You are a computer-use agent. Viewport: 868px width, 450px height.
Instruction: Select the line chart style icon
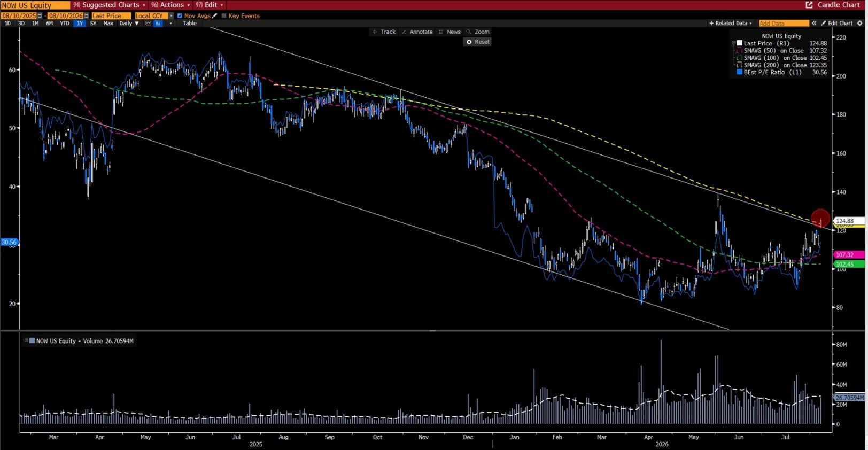(148, 24)
